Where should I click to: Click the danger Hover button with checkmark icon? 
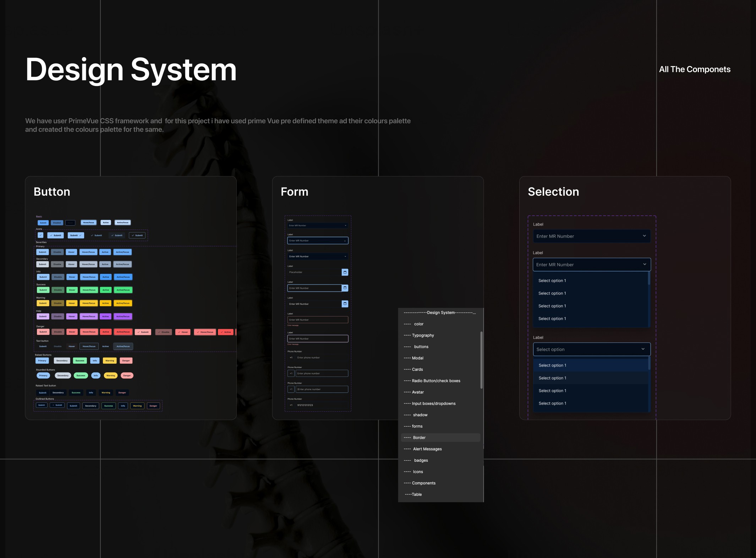(x=183, y=332)
